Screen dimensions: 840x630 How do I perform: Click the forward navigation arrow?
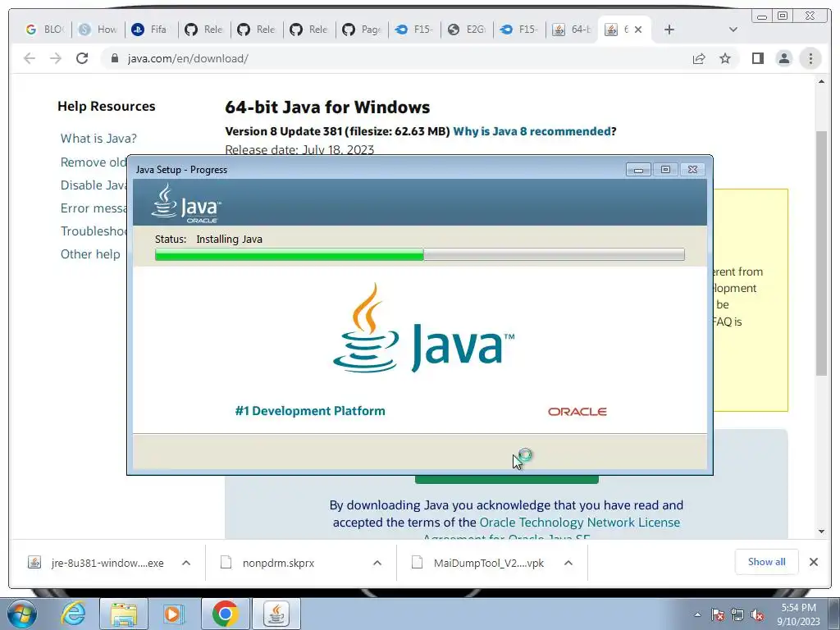point(56,58)
